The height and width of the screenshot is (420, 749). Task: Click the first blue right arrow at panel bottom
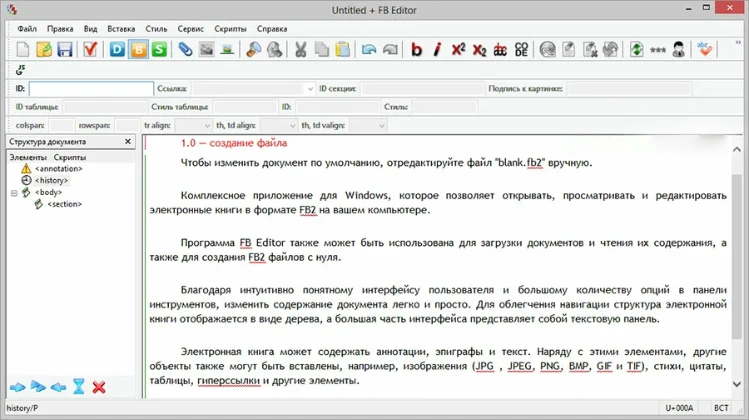click(18, 387)
